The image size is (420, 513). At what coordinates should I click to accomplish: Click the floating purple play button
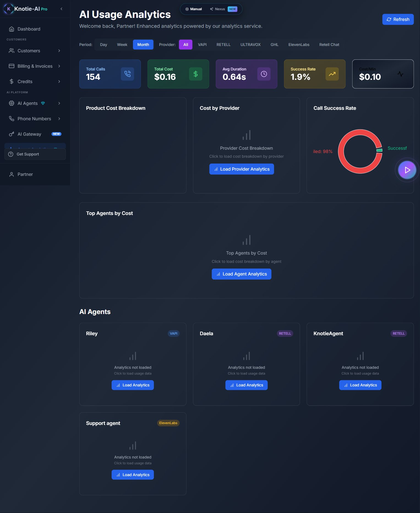(407, 170)
